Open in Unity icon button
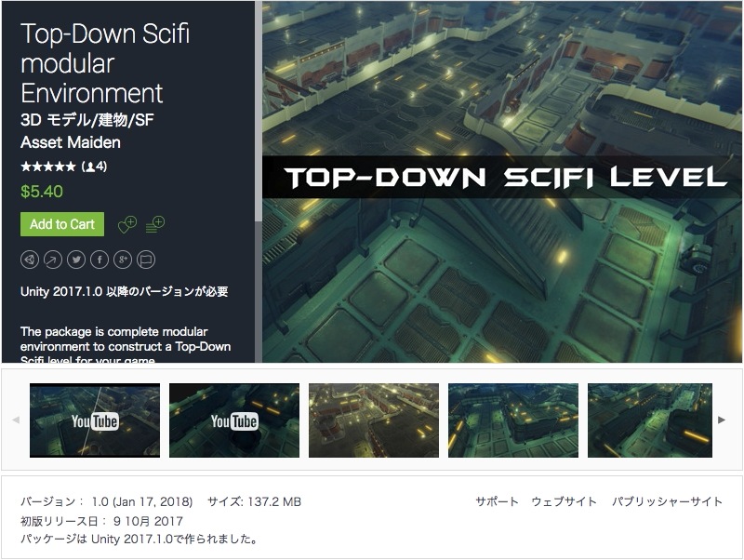This screenshot has width=744, height=560. 30,260
